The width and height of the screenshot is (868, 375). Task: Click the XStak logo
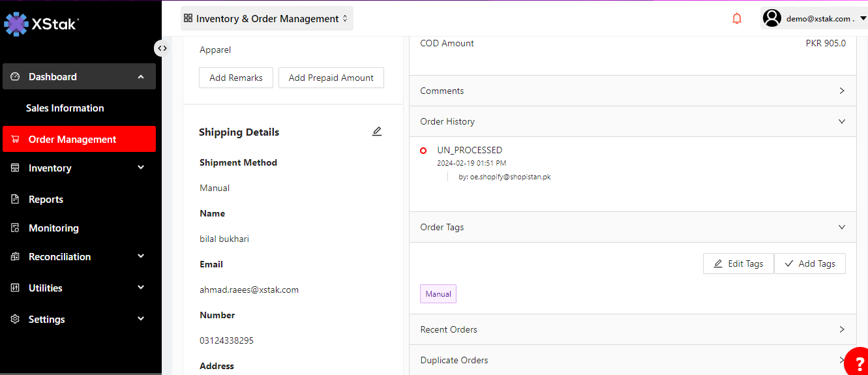pyautogui.click(x=42, y=24)
